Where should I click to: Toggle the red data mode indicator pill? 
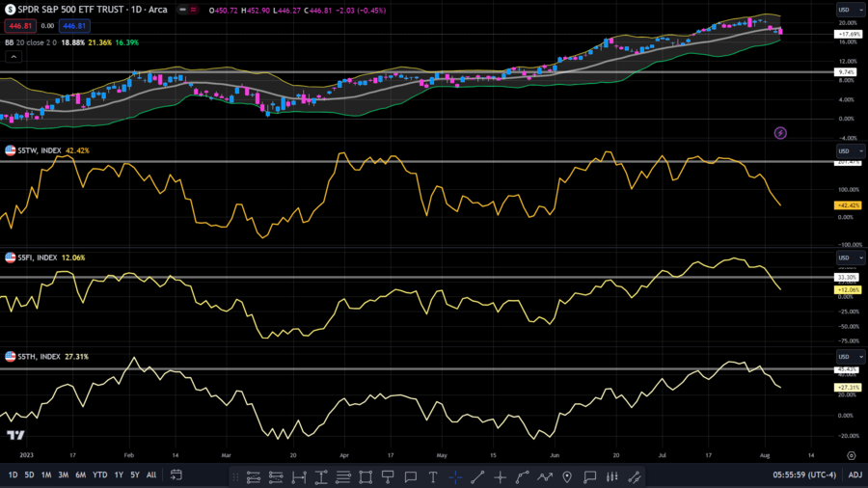tap(193, 10)
